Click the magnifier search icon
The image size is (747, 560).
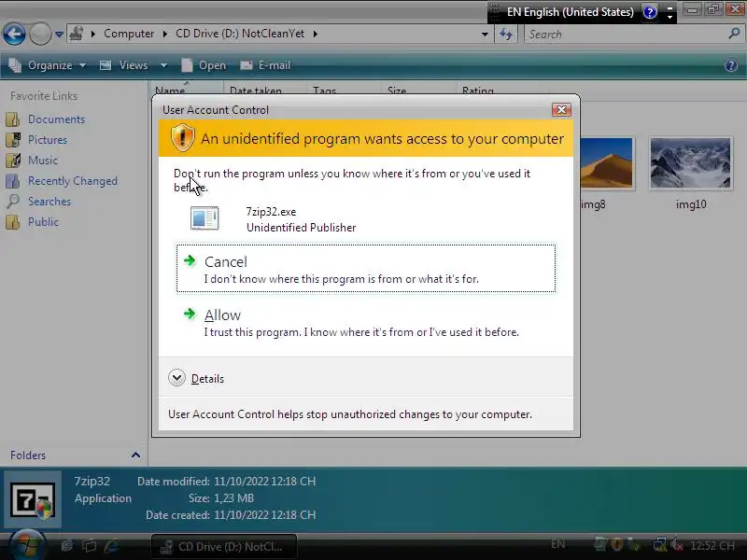(734, 34)
